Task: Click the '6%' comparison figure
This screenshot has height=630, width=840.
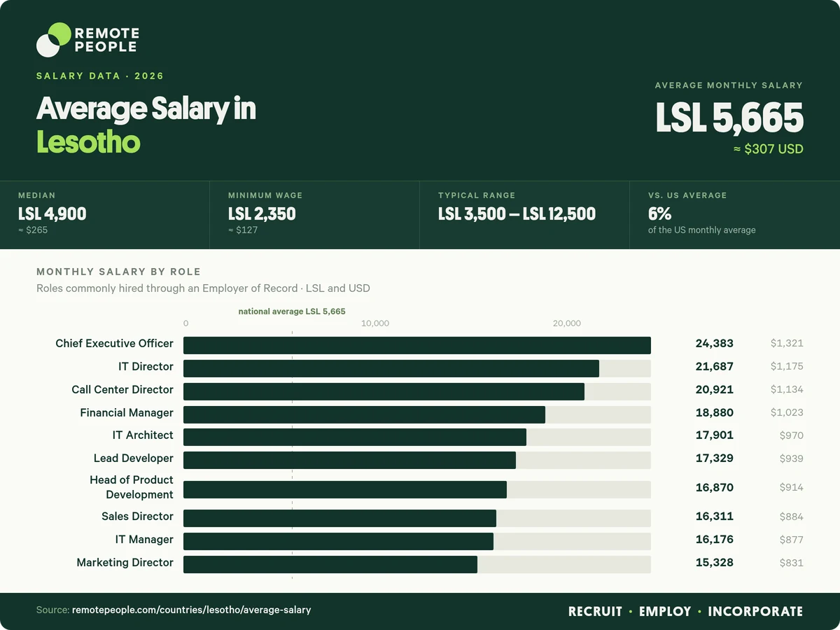Action: click(659, 213)
